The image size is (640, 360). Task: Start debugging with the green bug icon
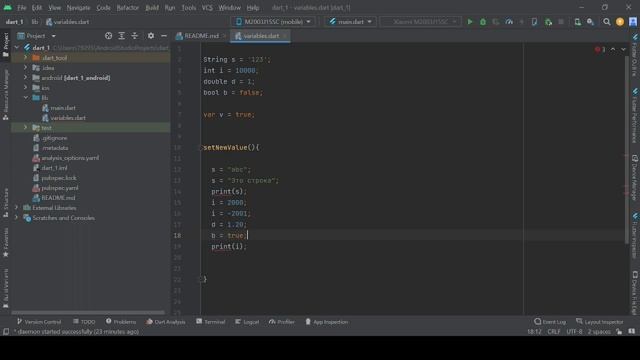point(483,22)
